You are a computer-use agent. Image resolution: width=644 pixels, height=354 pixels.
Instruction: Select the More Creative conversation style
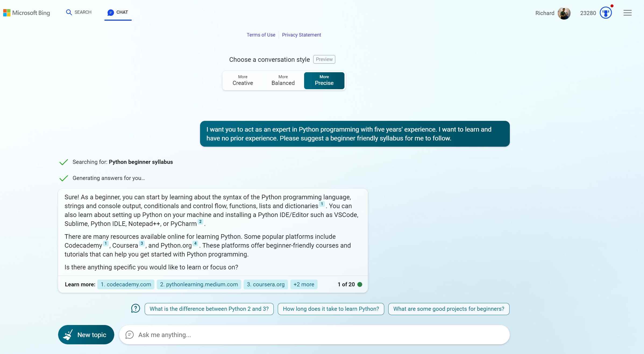pyautogui.click(x=243, y=80)
